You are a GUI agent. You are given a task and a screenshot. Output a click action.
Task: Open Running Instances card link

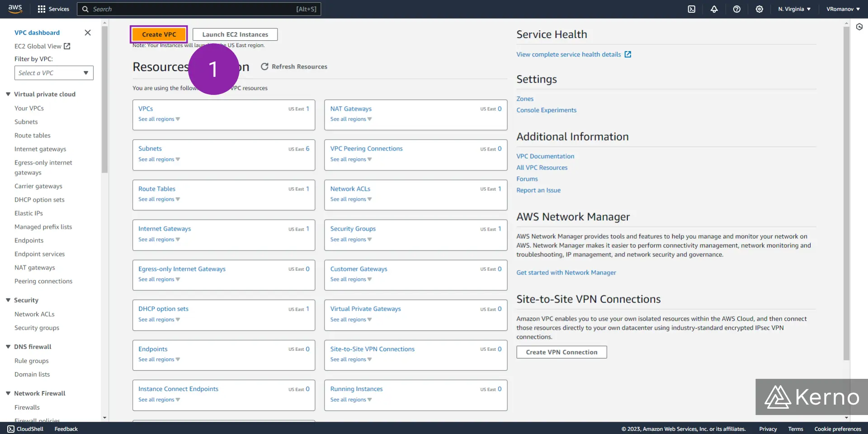356,389
